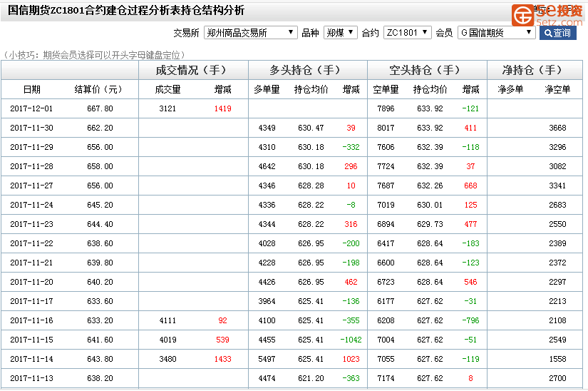This screenshot has height=391, width=588.
Task: Click red volume change 1433
Action: tap(223, 359)
